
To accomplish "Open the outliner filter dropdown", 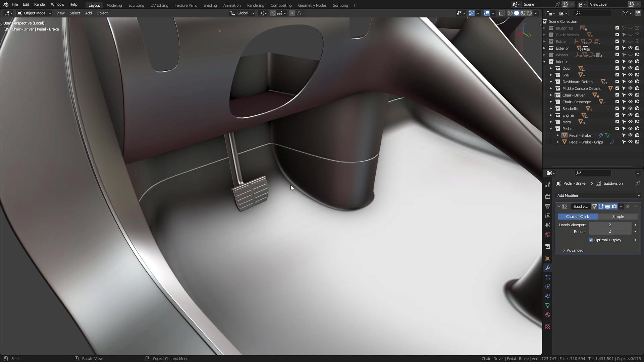I will (627, 13).
